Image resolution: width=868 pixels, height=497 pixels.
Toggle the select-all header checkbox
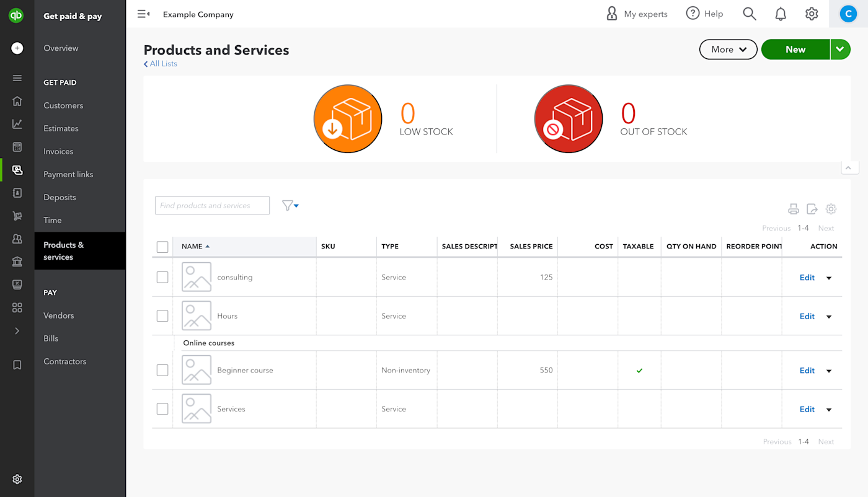point(162,247)
